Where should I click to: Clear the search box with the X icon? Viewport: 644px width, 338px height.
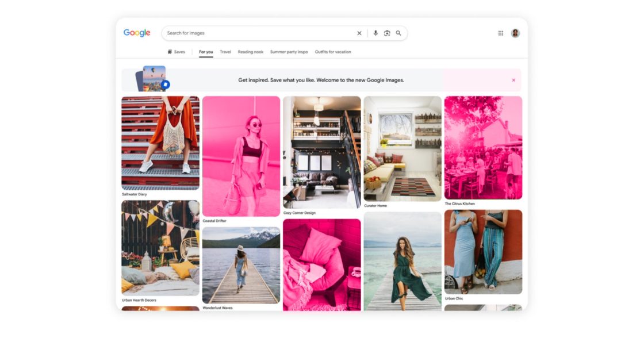pos(359,33)
